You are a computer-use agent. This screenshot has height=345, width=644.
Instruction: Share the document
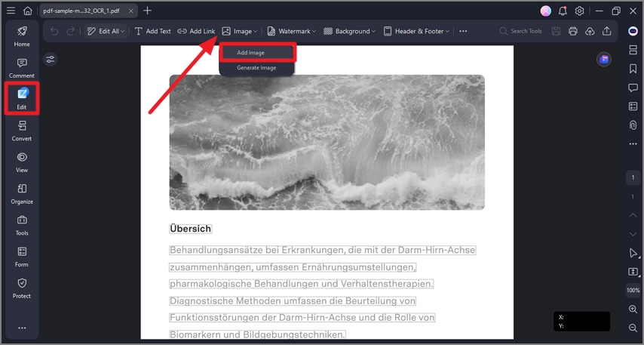(606, 31)
